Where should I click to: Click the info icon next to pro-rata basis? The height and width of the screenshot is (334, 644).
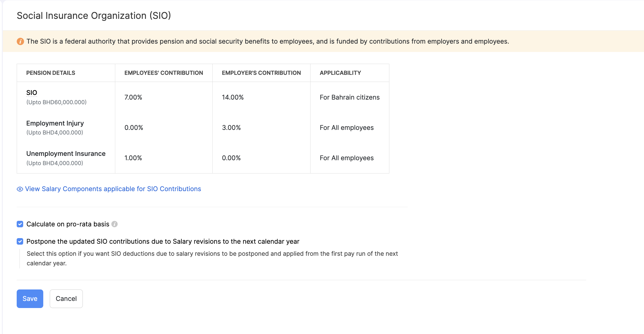tap(115, 224)
